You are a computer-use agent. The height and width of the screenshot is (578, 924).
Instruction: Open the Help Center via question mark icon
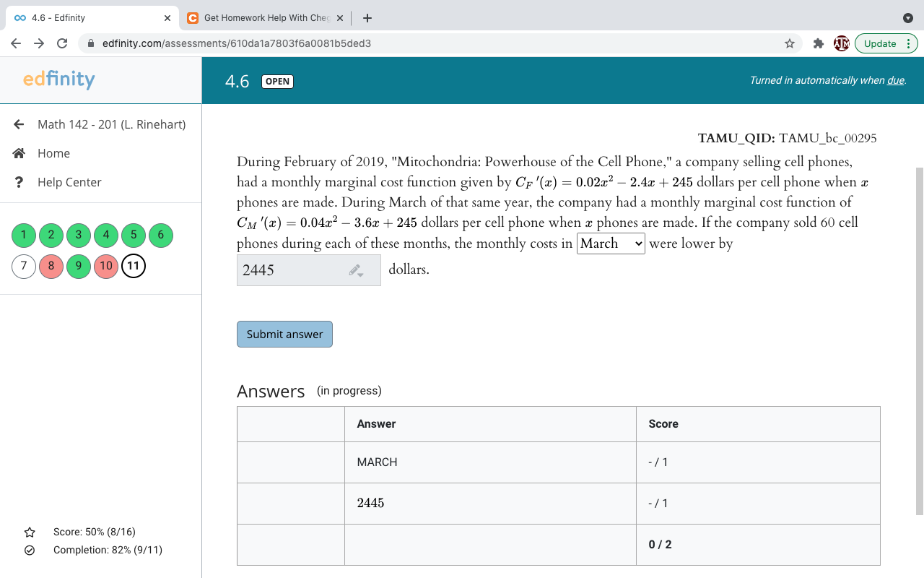point(17,182)
